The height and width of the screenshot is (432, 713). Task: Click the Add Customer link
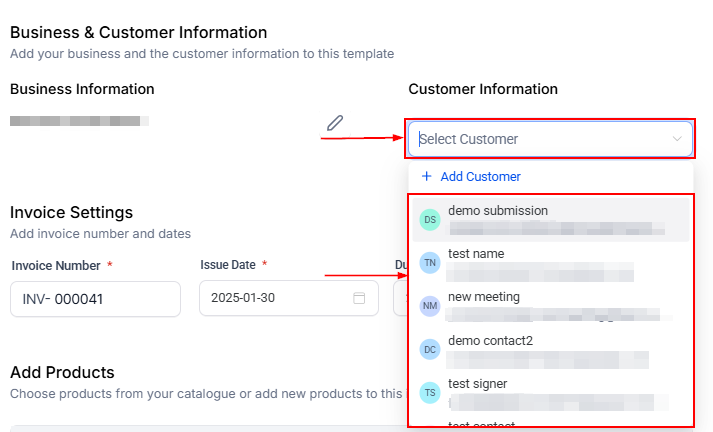coord(480,176)
